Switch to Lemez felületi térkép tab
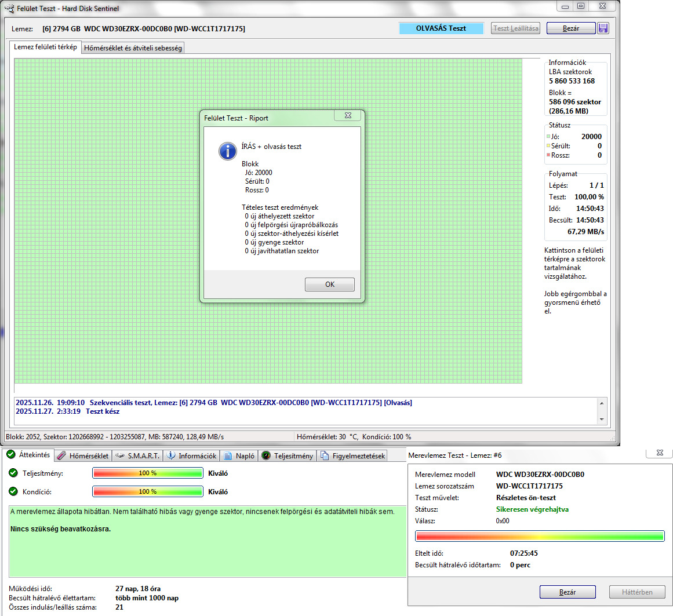Viewport: 673px width, 616px height. [45, 47]
